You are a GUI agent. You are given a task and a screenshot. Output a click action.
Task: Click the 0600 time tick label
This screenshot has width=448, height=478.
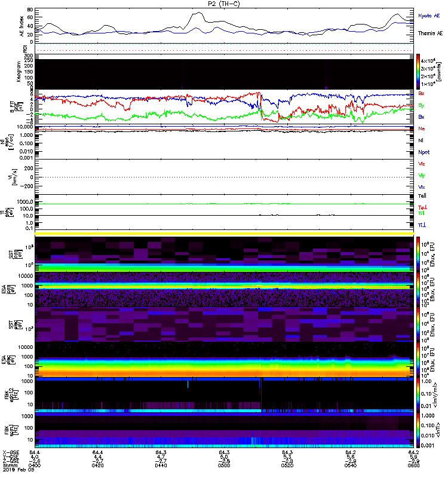(x=413, y=466)
